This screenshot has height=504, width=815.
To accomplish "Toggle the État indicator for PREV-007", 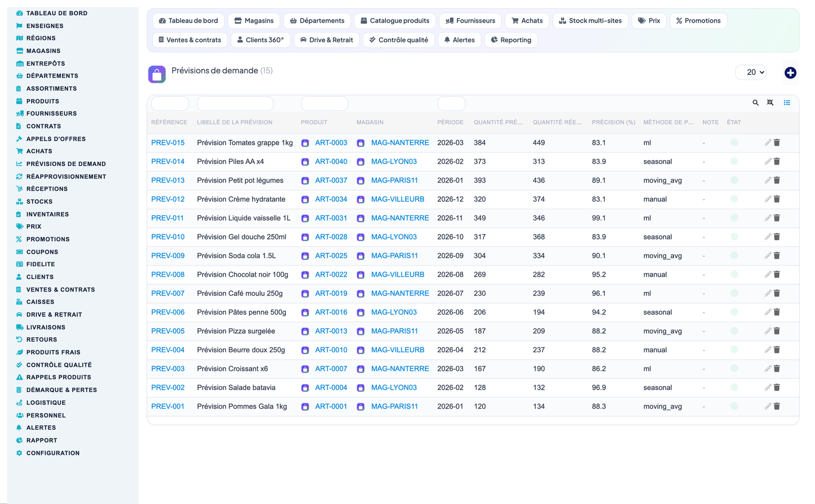I will pos(734,293).
